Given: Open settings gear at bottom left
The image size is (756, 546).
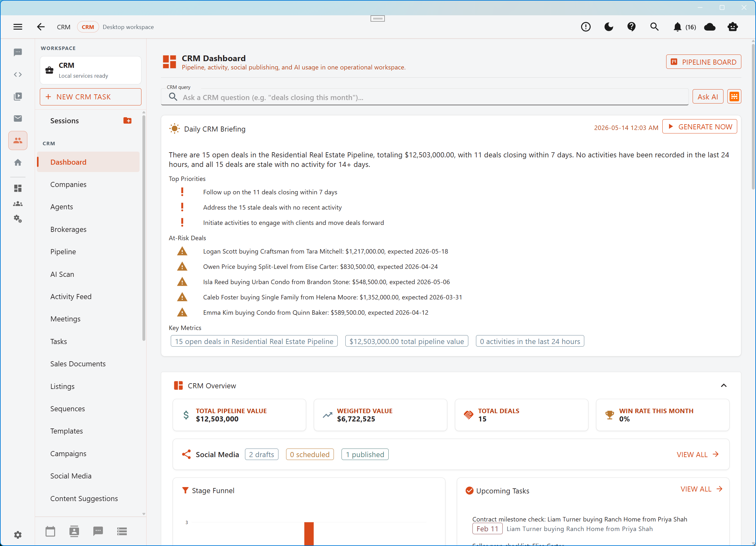Looking at the screenshot, I should 18,535.
